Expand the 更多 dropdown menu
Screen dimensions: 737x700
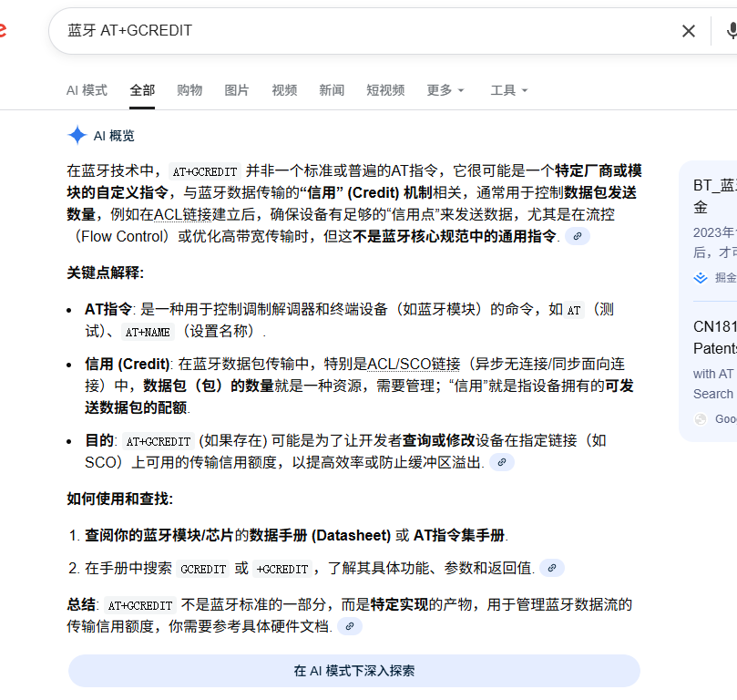[445, 90]
